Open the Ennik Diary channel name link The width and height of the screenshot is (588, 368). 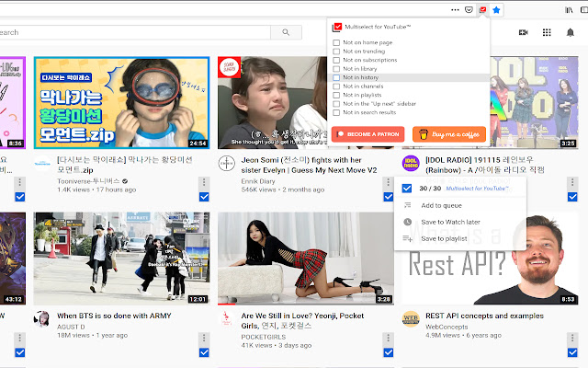point(258,181)
